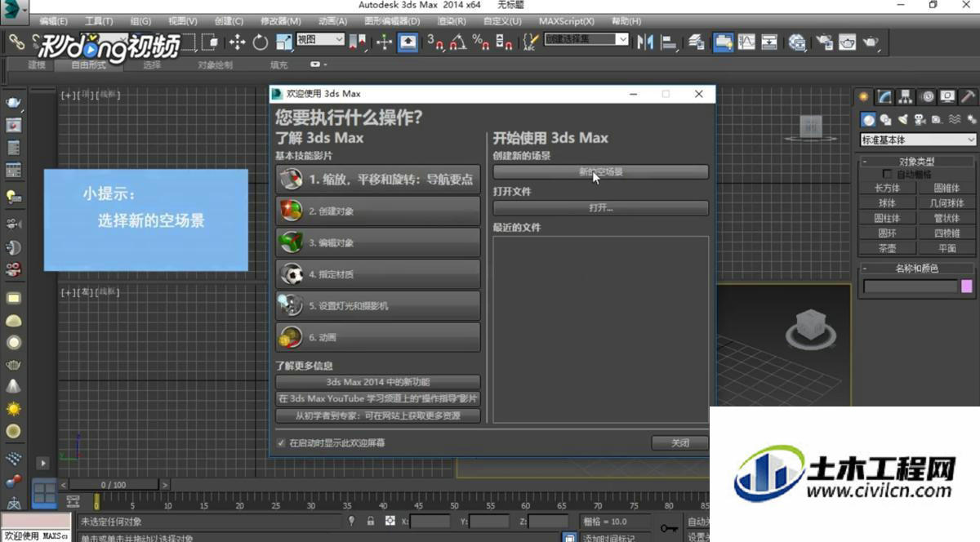Image resolution: width=980 pixels, height=542 pixels.
Task: Select the Geometry category icon
Action: (x=869, y=119)
